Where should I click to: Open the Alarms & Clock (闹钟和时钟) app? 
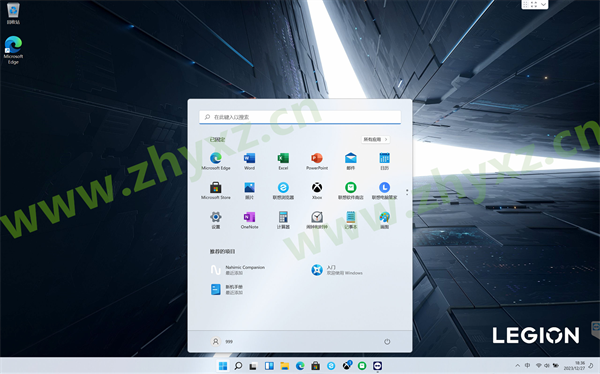[x=317, y=220]
